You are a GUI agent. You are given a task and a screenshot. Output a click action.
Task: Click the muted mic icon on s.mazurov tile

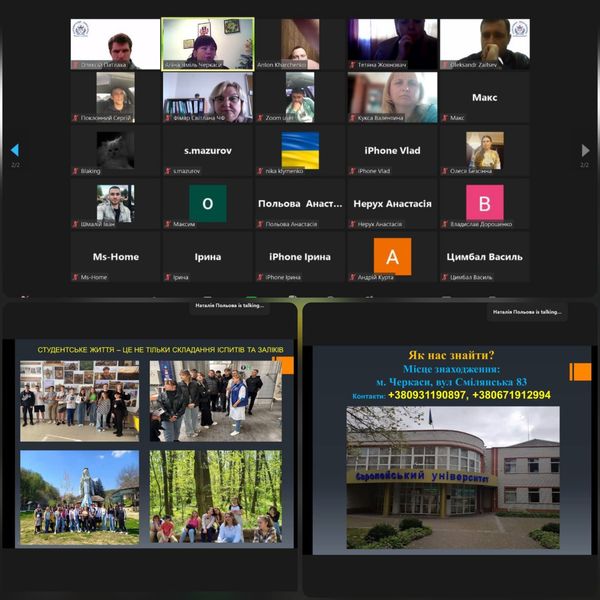click(x=168, y=171)
